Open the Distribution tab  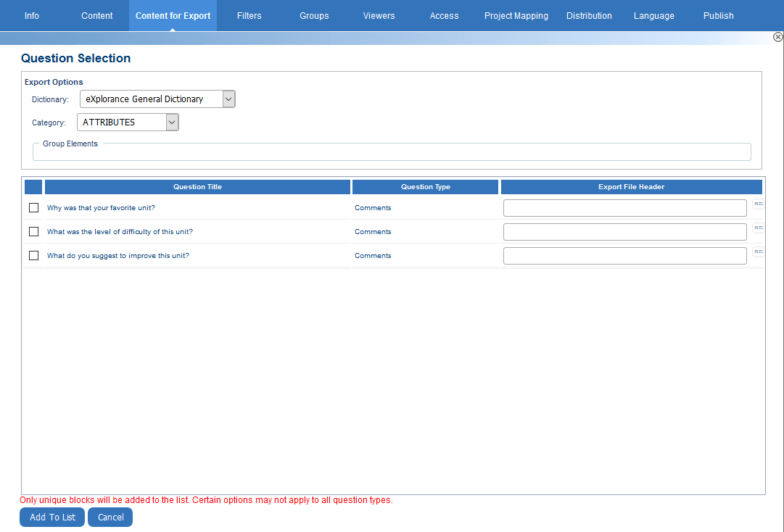[x=589, y=15]
